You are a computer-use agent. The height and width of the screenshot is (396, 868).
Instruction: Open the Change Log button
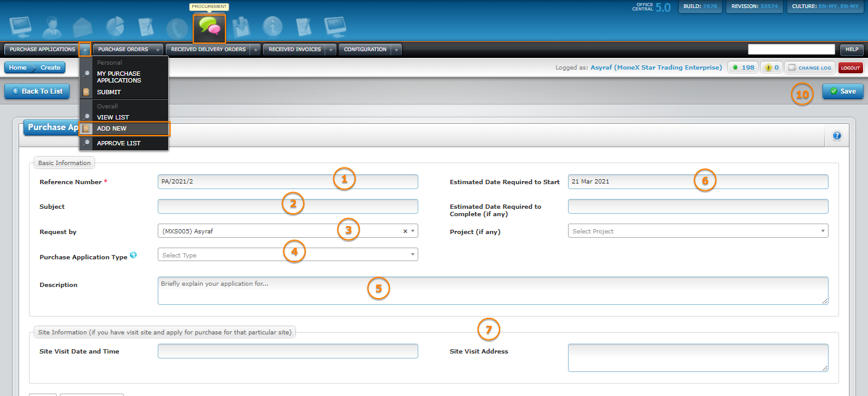[809, 68]
